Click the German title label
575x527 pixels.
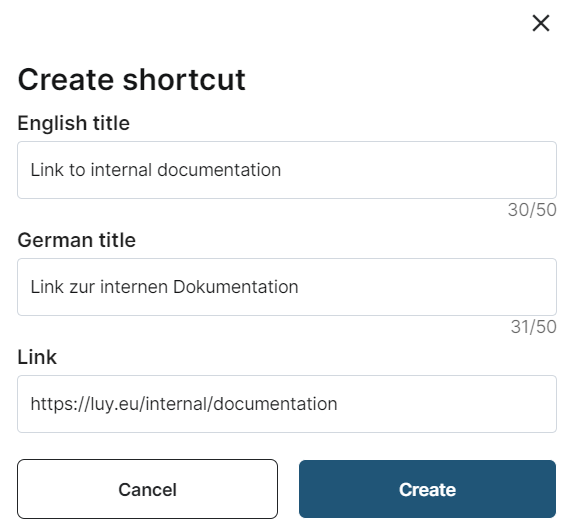[77, 240]
